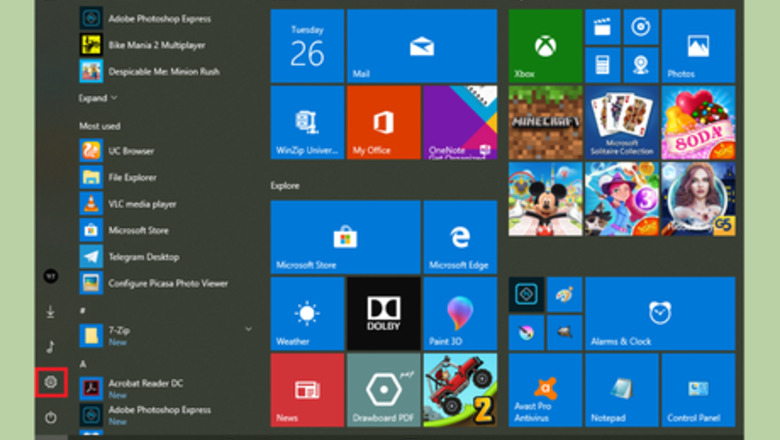Click the user account avatar
Image resolution: width=780 pixels, height=440 pixels.
(x=51, y=276)
